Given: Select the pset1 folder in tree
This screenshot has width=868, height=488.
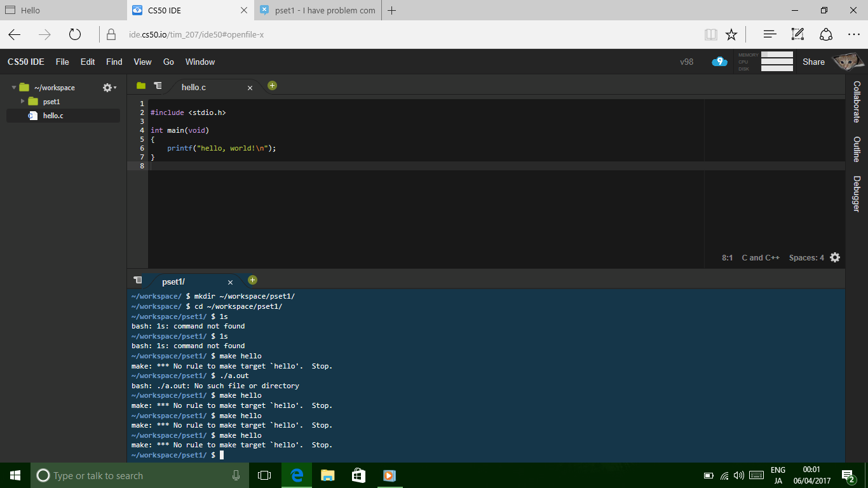Looking at the screenshot, I should point(51,102).
